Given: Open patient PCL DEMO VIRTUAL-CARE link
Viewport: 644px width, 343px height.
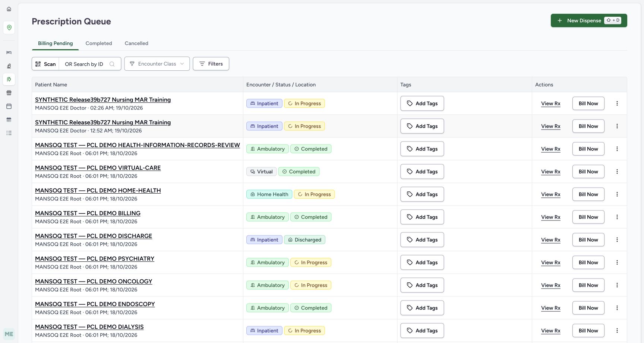Looking at the screenshot, I should pos(98,168).
